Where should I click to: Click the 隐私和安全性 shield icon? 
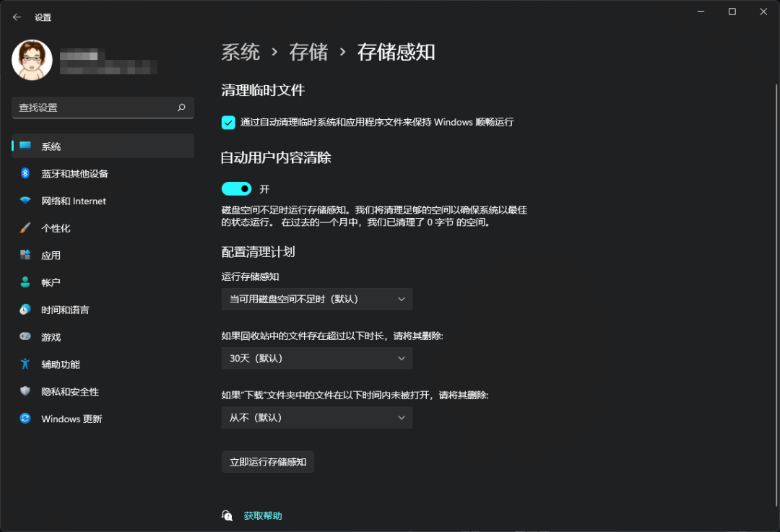tap(25, 391)
